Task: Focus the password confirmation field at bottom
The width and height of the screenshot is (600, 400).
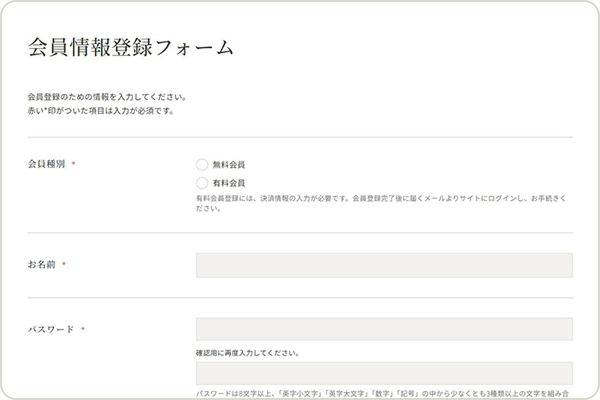Action: pos(384,373)
